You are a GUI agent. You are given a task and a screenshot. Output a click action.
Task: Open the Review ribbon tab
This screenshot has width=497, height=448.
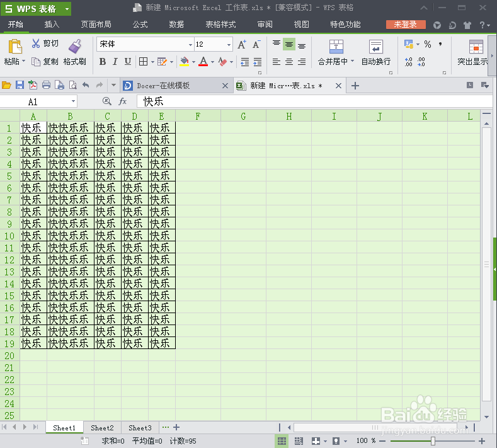(265, 25)
